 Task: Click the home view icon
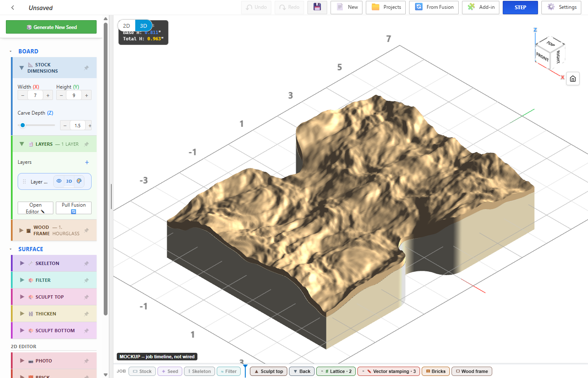(573, 79)
